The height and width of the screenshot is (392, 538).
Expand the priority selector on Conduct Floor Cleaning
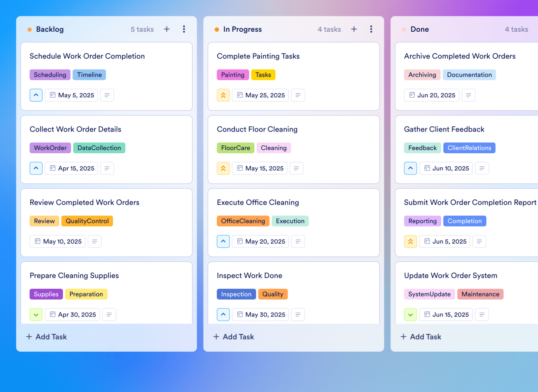pyautogui.click(x=223, y=168)
